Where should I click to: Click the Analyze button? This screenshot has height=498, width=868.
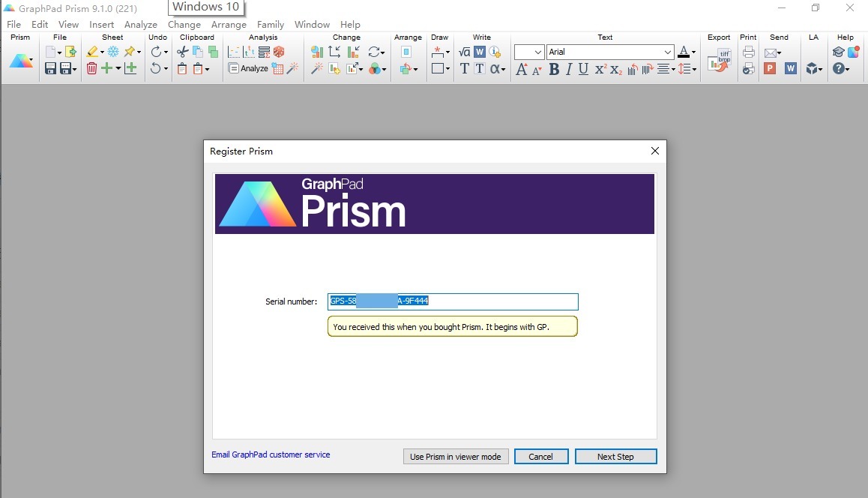(x=249, y=68)
